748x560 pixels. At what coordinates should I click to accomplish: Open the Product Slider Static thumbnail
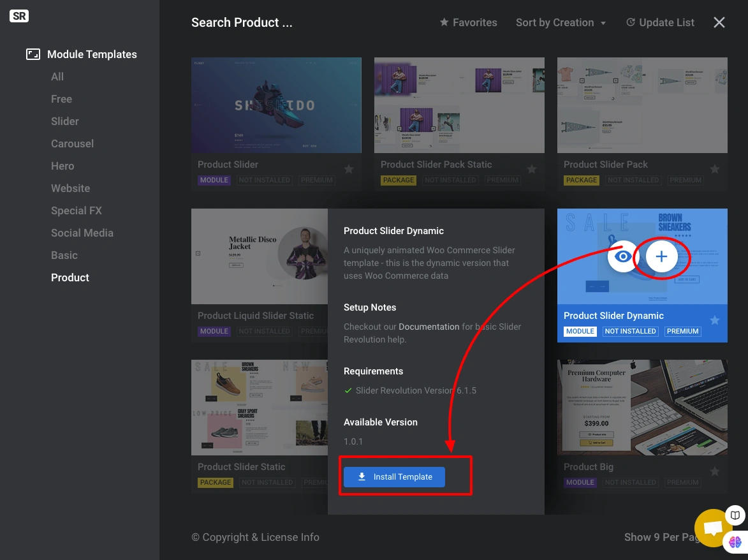click(260, 408)
